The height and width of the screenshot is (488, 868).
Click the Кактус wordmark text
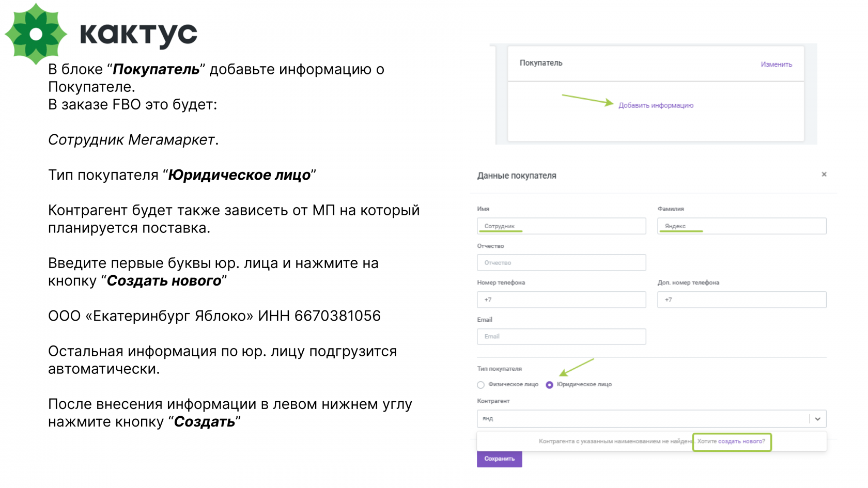138,35
